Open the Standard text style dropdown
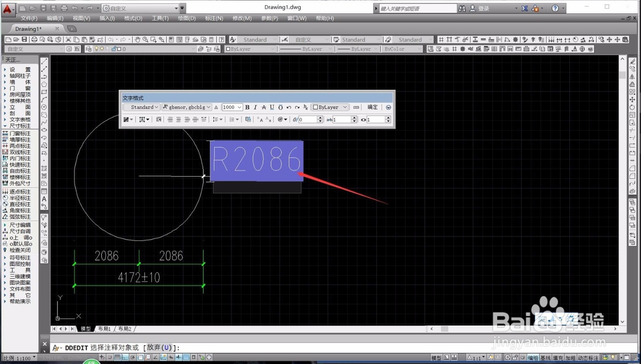 coord(142,107)
